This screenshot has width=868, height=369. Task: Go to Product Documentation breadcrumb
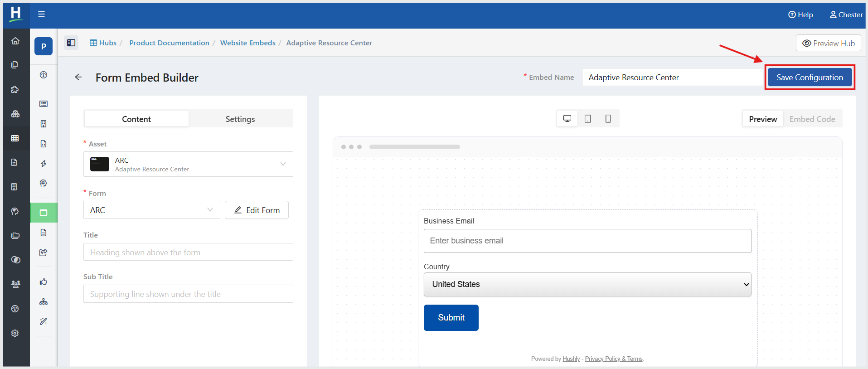click(x=169, y=43)
